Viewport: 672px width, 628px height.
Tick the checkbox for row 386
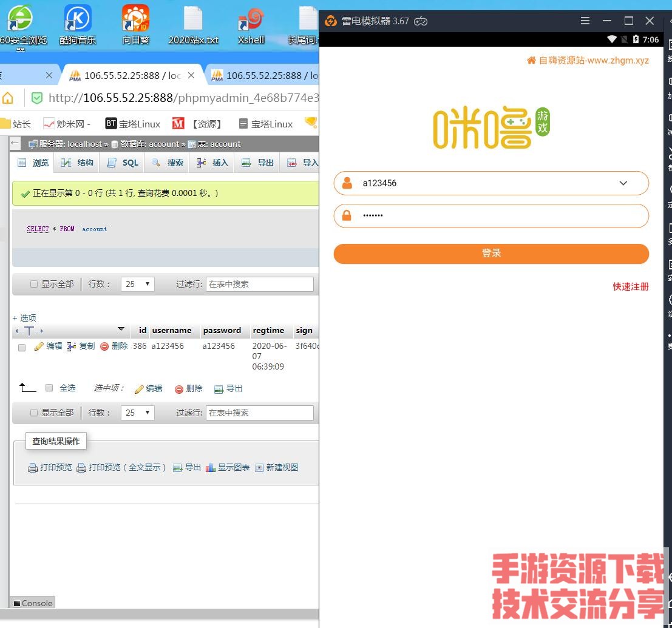(x=22, y=348)
